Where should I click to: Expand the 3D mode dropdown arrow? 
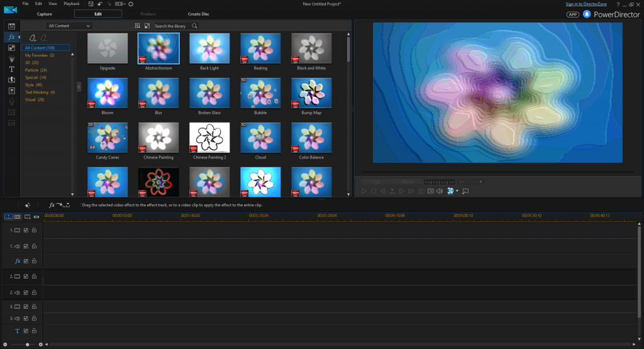pyautogui.click(x=457, y=191)
